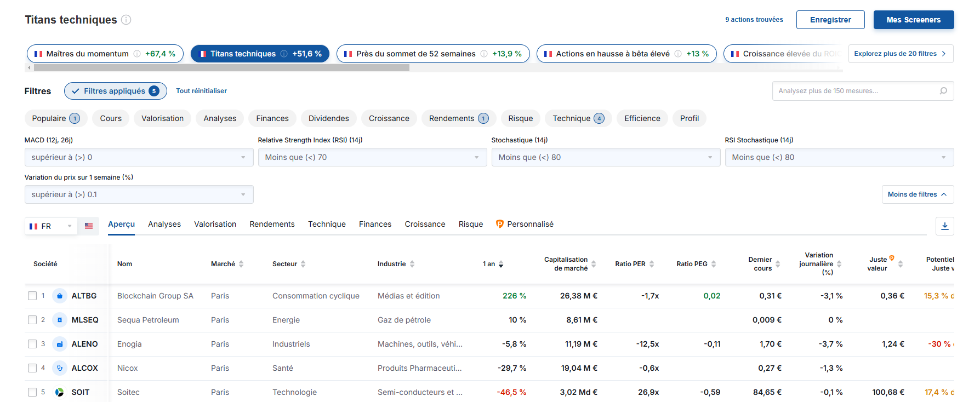
Task: Switch to the Technique table tab
Action: (x=327, y=224)
